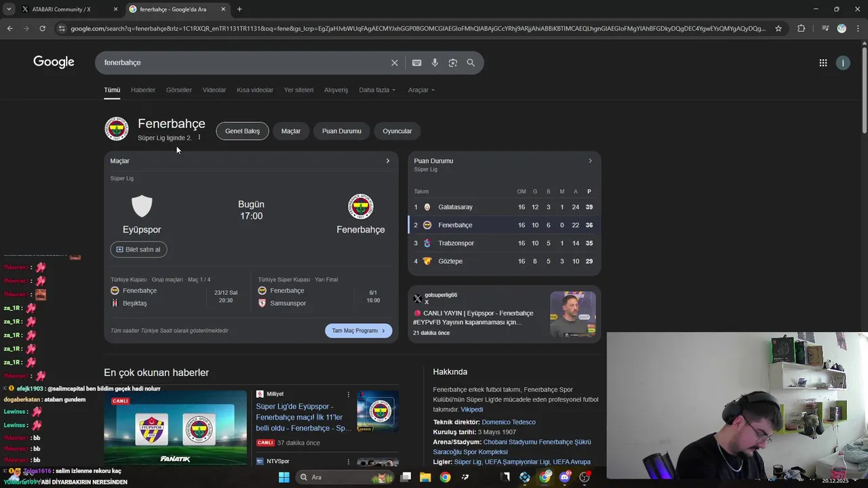This screenshot has width=868, height=488.
Task: Select the Oyuncular chip
Action: coord(397,131)
